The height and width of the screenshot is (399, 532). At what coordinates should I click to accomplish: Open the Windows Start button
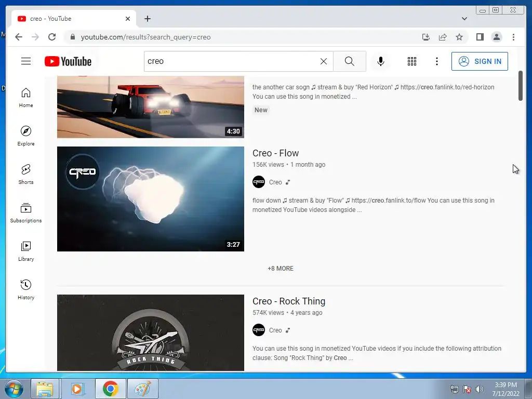click(14, 389)
